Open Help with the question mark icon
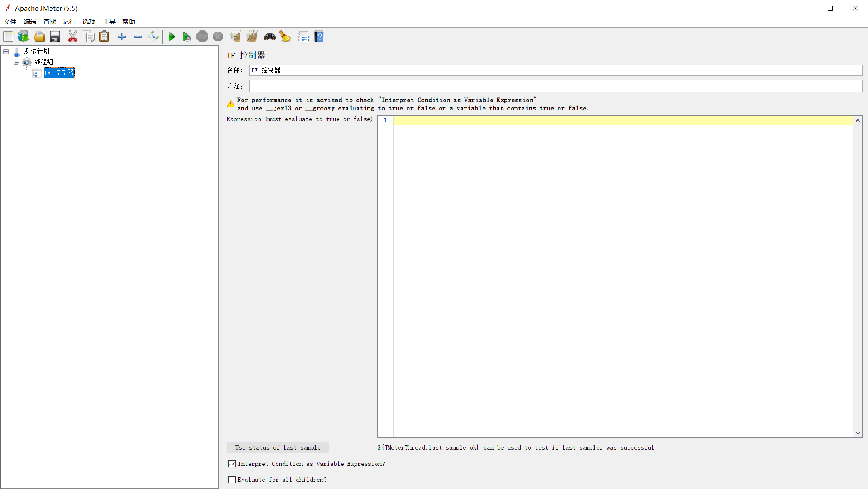 (319, 37)
